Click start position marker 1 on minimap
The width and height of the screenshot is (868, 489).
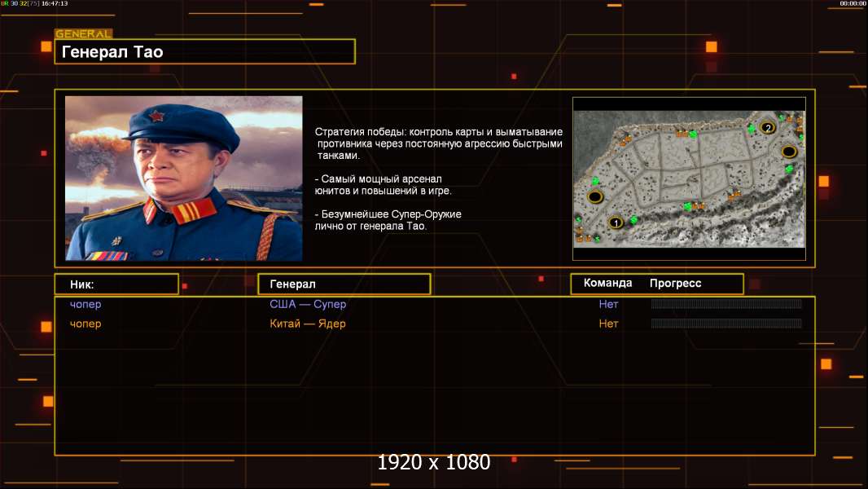616,222
